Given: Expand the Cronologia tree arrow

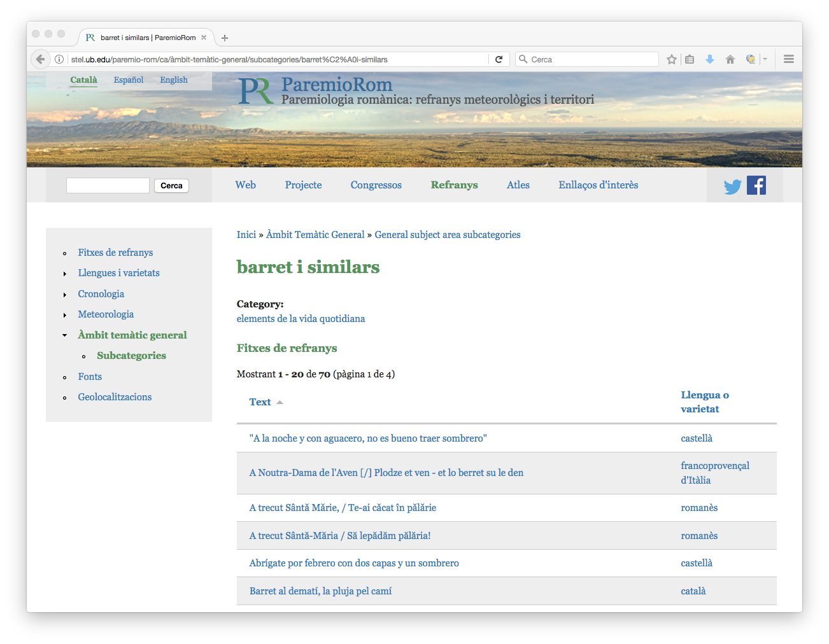Looking at the screenshot, I should pos(65,295).
